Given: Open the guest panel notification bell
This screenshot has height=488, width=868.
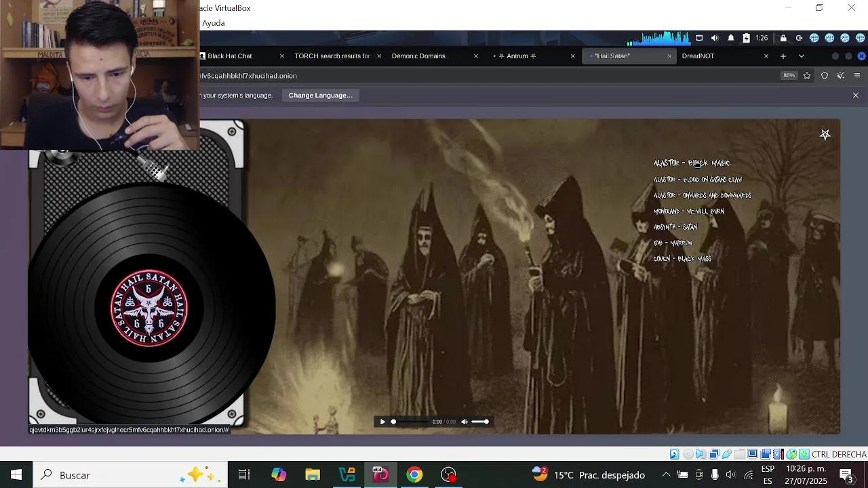Looking at the screenshot, I should tap(731, 38).
